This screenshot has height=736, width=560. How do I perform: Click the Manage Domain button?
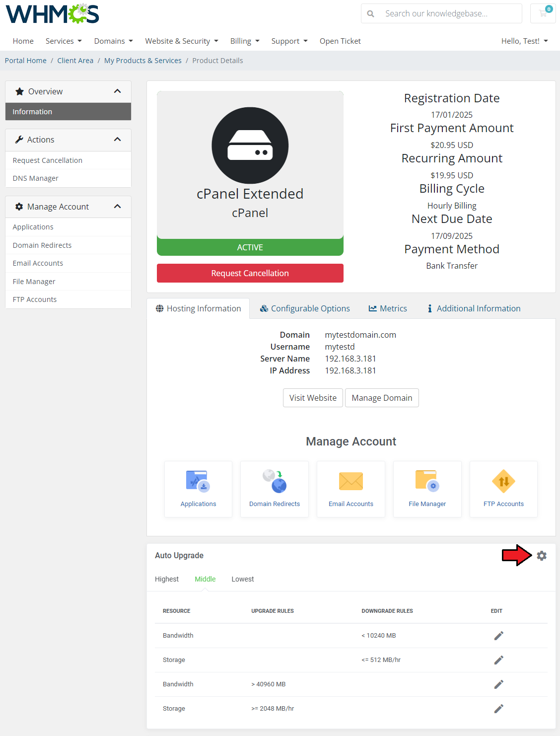(382, 398)
